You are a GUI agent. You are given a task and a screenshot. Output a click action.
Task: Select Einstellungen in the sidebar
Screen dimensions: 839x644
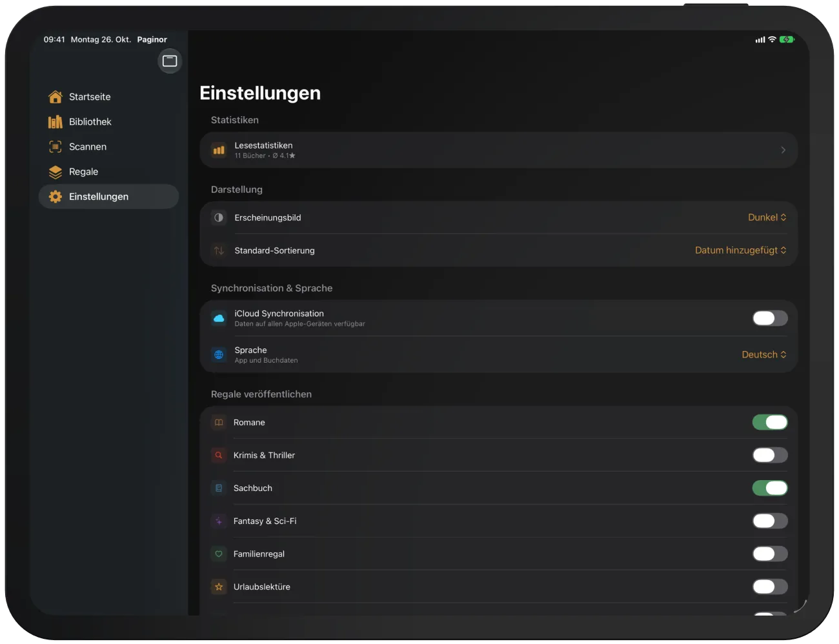pyautogui.click(x=108, y=197)
